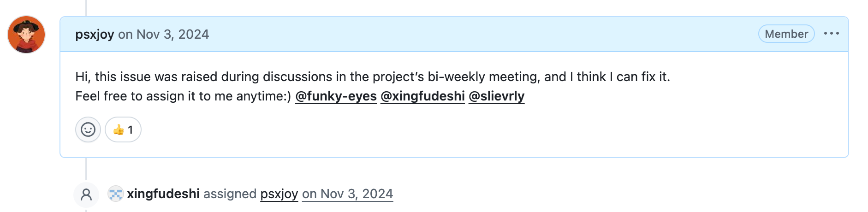Click psxjoy's large profile avatar
This screenshot has height=212, width=868.
click(26, 35)
